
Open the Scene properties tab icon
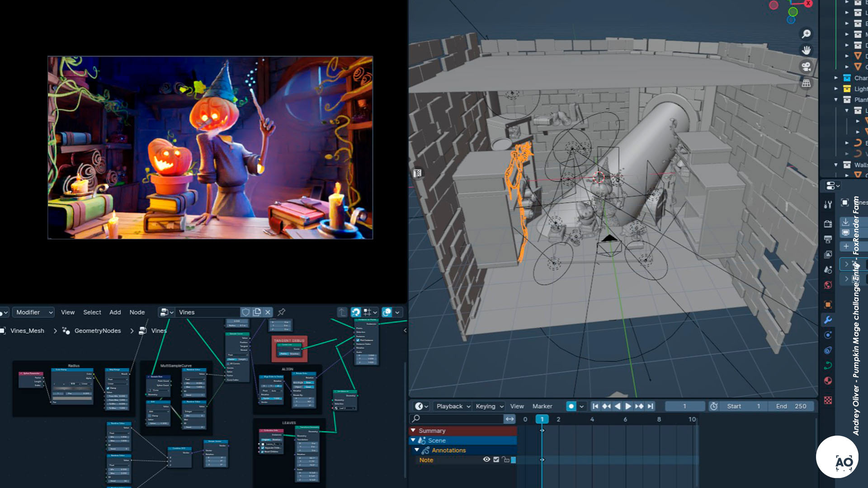828,270
